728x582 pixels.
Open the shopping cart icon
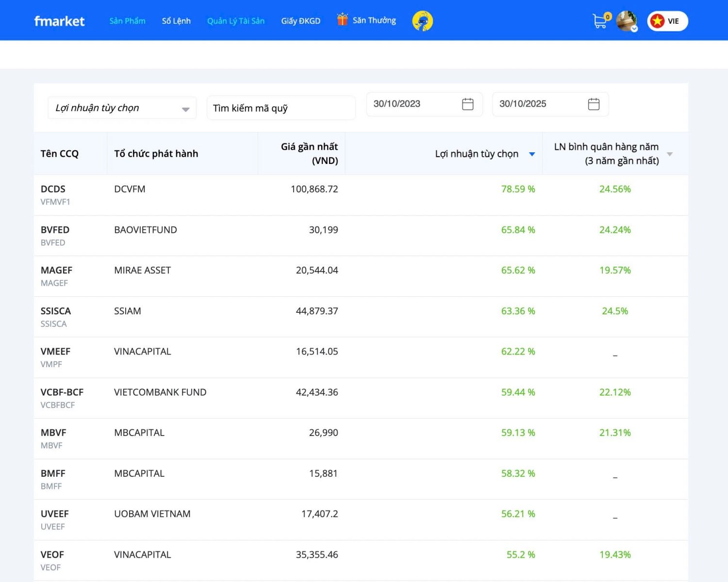[600, 21]
